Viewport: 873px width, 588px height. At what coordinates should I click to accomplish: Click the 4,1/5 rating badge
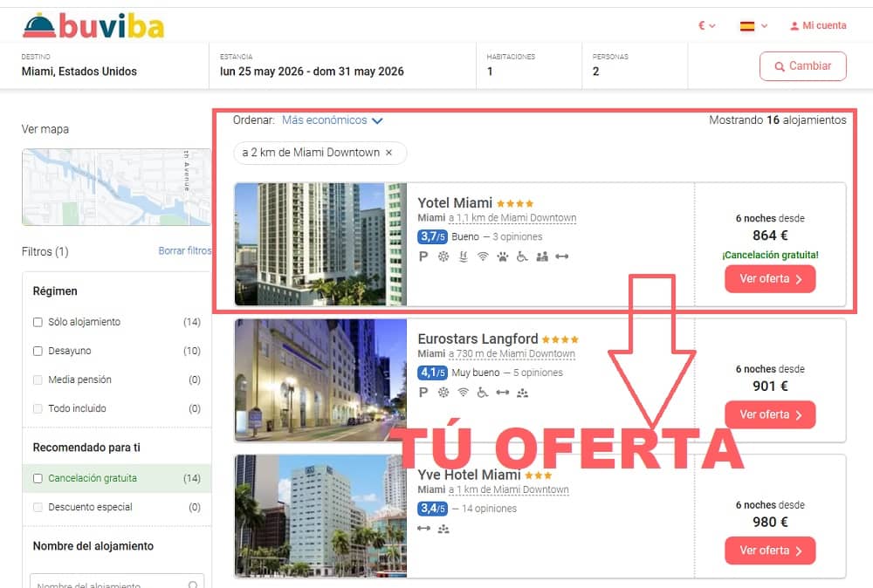click(432, 373)
